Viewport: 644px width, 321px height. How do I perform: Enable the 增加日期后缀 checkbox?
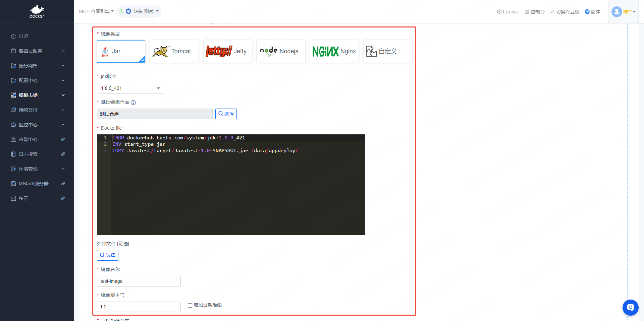(x=190, y=305)
